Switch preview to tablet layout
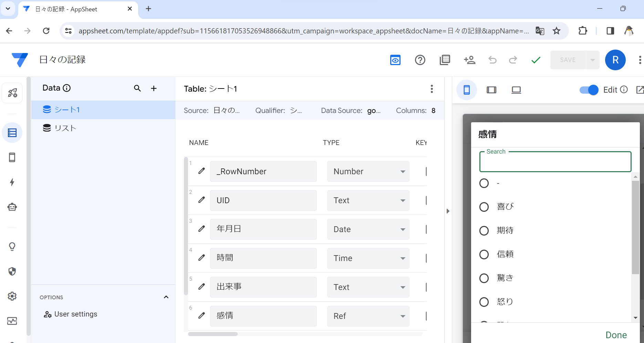Viewport: 644px width, 343px height. click(x=491, y=90)
